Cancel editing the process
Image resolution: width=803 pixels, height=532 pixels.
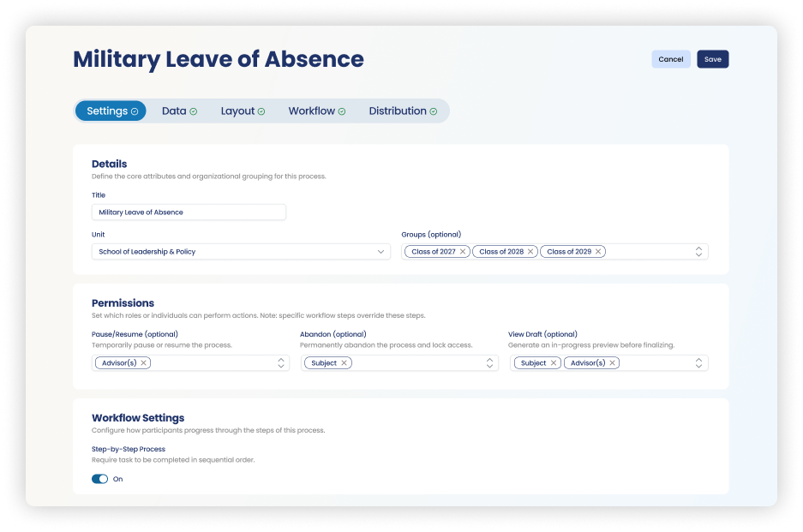(671, 59)
